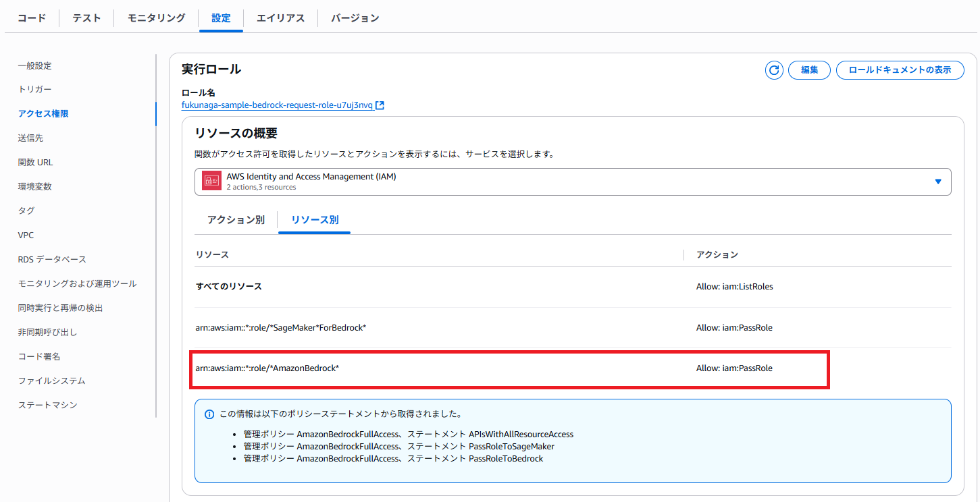Switch to the テスト tab
This screenshot has width=980, height=502.
coord(86,18)
